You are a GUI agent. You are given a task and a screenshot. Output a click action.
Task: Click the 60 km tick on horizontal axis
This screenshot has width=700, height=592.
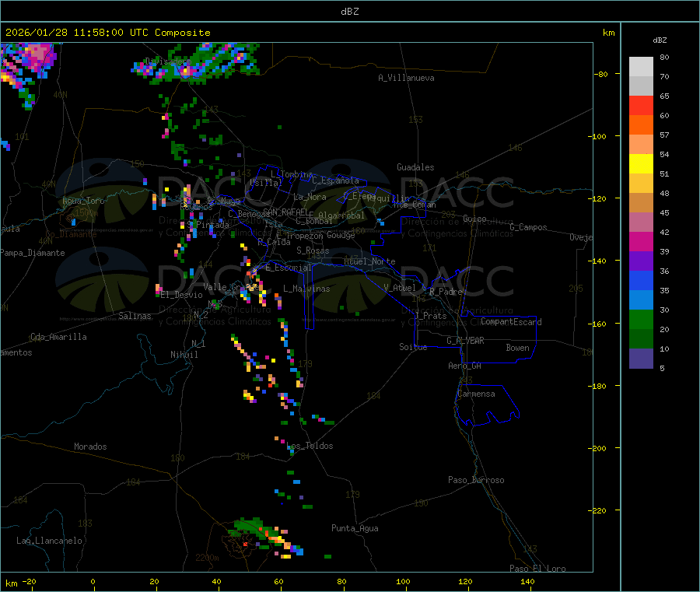pyautogui.click(x=278, y=581)
